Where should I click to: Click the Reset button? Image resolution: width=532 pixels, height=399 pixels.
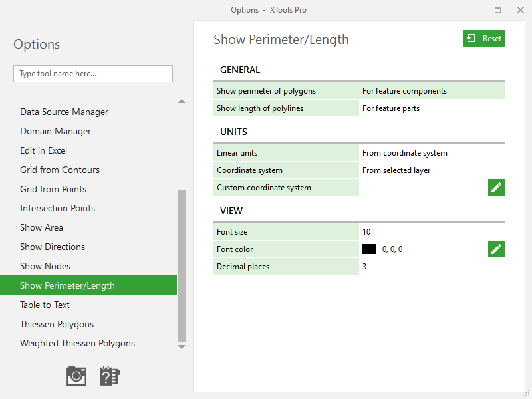(483, 39)
